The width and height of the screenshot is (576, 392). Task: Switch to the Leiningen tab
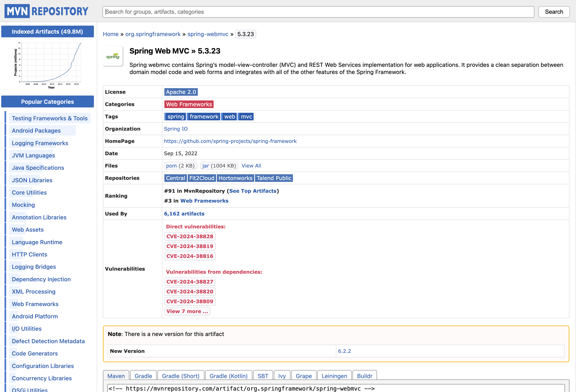coord(334,376)
